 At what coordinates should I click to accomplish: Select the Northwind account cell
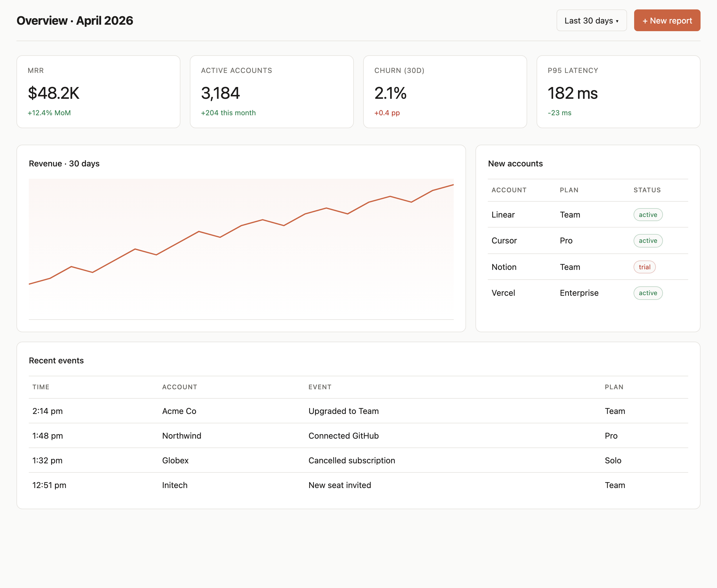pos(182,436)
